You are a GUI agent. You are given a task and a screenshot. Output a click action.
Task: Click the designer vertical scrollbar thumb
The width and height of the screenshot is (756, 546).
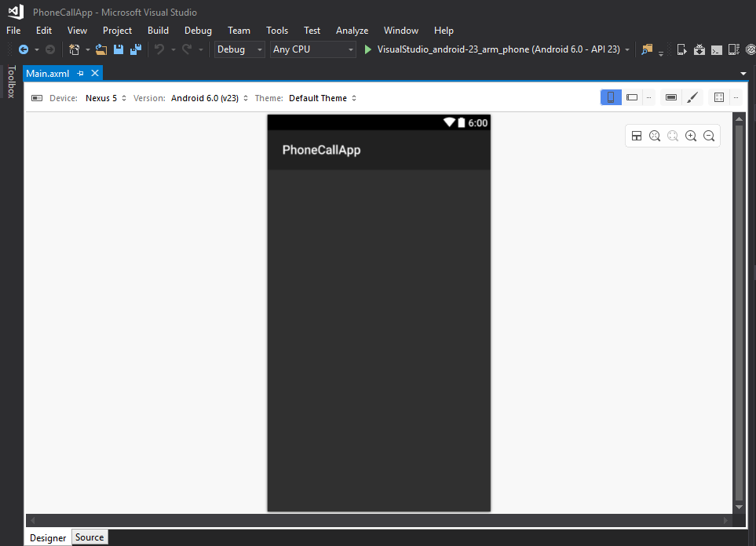click(740, 313)
